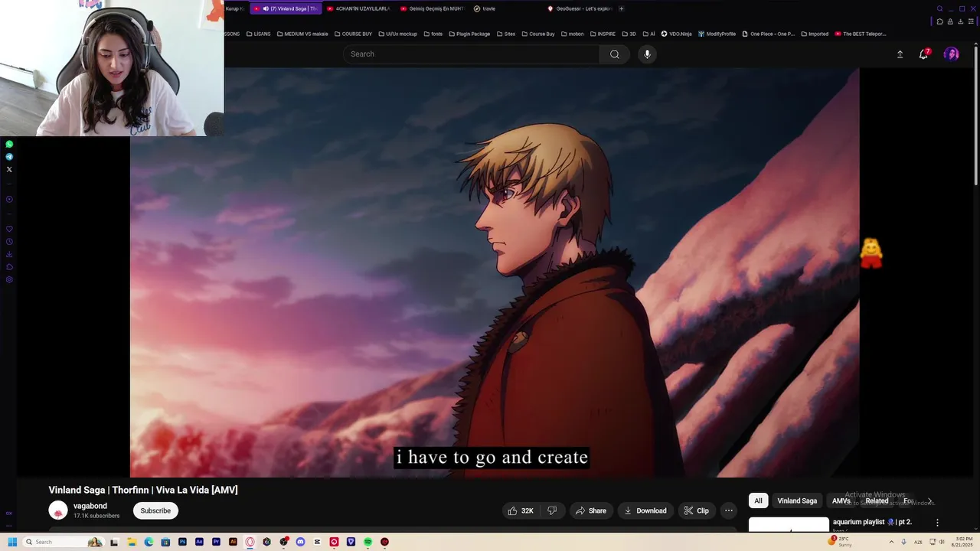Start voice search with the microphone icon
Viewport: 980px width, 551px height.
647,54
